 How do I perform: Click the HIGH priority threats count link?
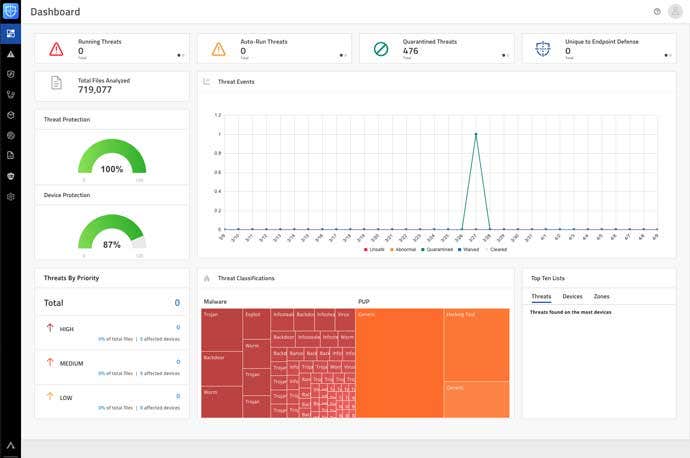point(178,327)
